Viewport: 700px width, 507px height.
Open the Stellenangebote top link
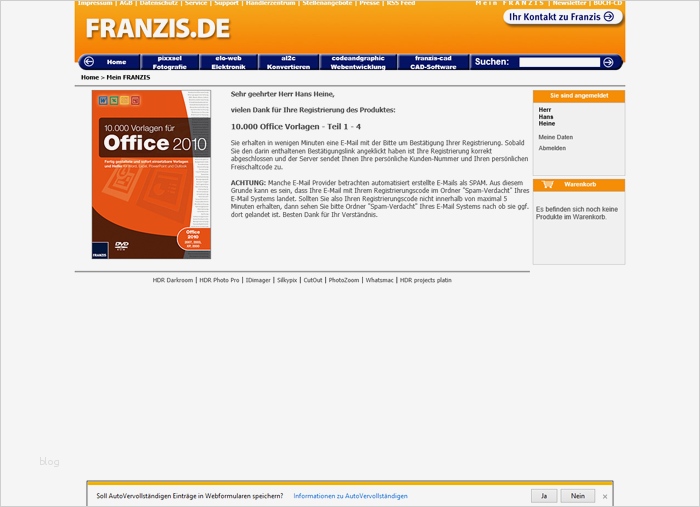click(328, 3)
